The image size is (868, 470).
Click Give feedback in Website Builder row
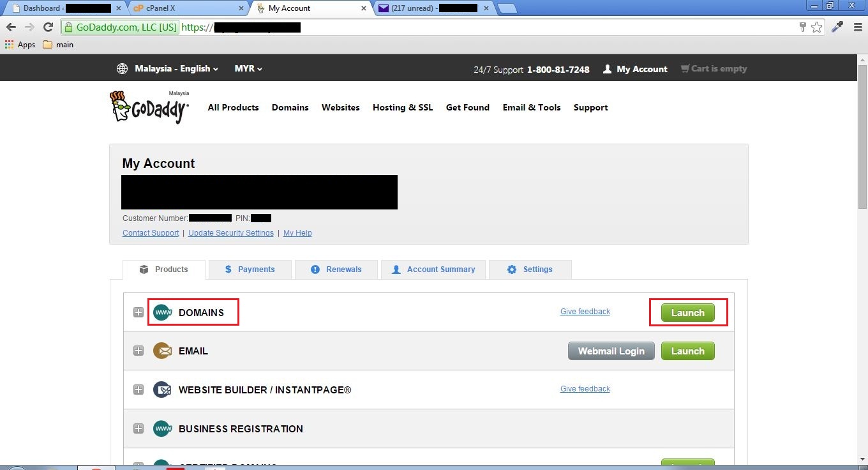click(x=585, y=389)
